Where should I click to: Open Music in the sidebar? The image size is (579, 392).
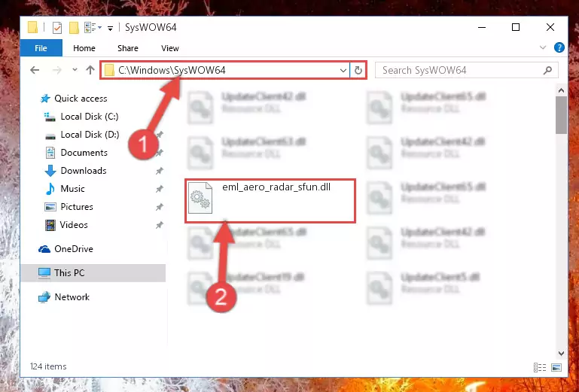[72, 189]
